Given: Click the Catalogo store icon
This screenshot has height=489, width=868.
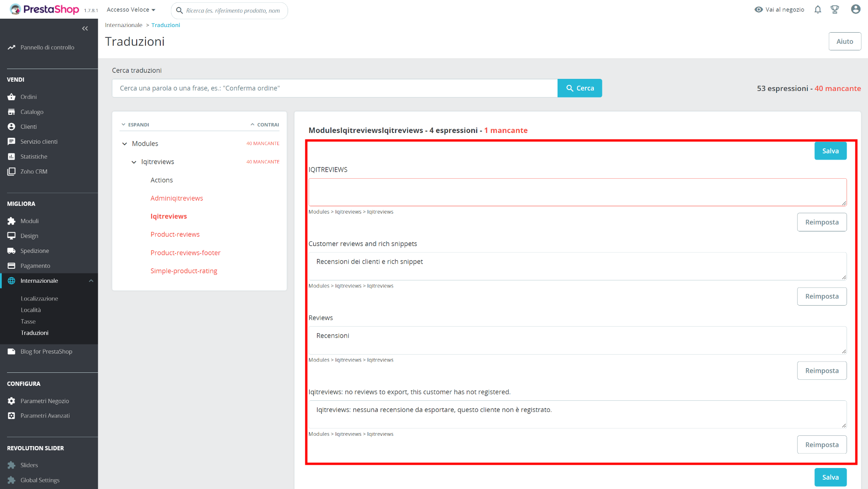Looking at the screenshot, I should [x=12, y=112].
